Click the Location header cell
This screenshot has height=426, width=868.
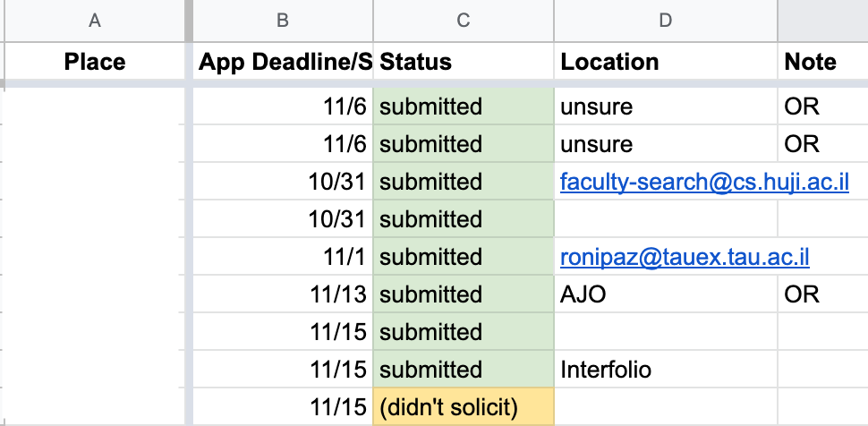pos(666,62)
